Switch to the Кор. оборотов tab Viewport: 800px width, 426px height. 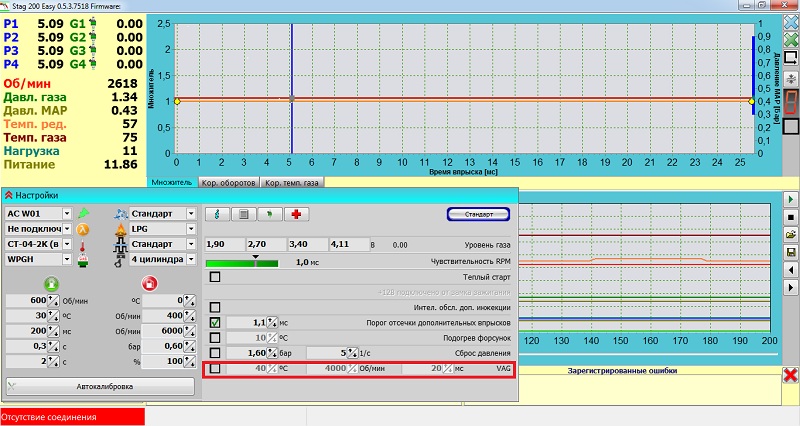pyautogui.click(x=228, y=183)
